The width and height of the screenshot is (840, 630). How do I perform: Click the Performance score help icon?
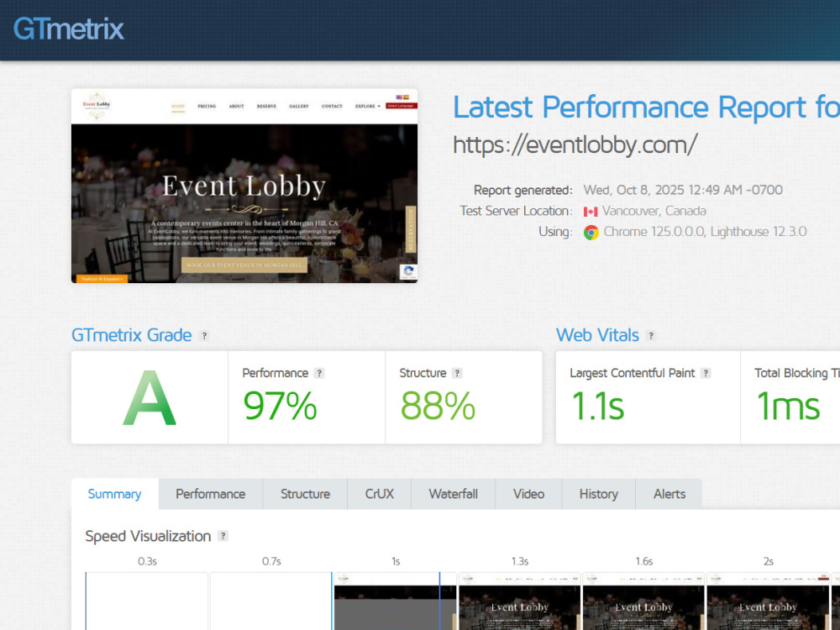point(319,374)
